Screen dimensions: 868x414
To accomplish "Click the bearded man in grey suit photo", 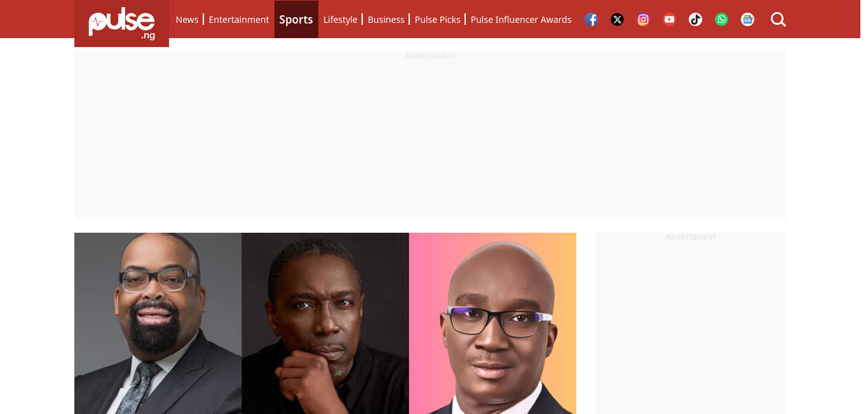I will coord(158,323).
